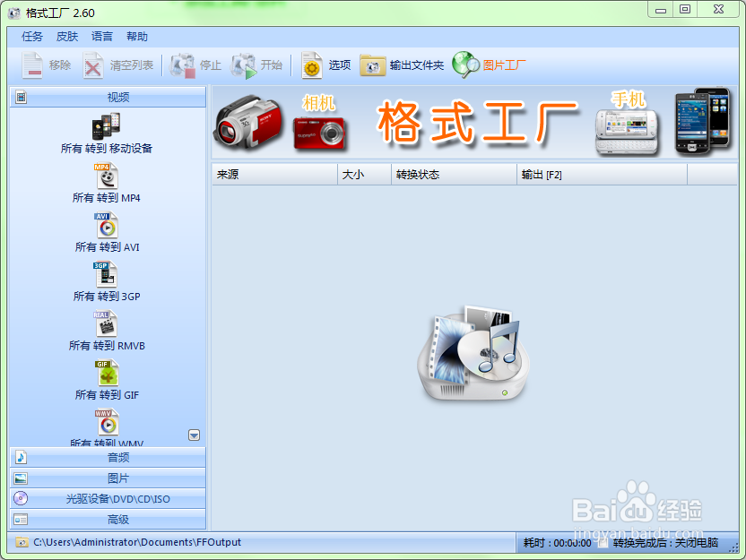Click the 耗时 : 00:00:00 timer text
This screenshot has width=746, height=560.
coord(557,543)
